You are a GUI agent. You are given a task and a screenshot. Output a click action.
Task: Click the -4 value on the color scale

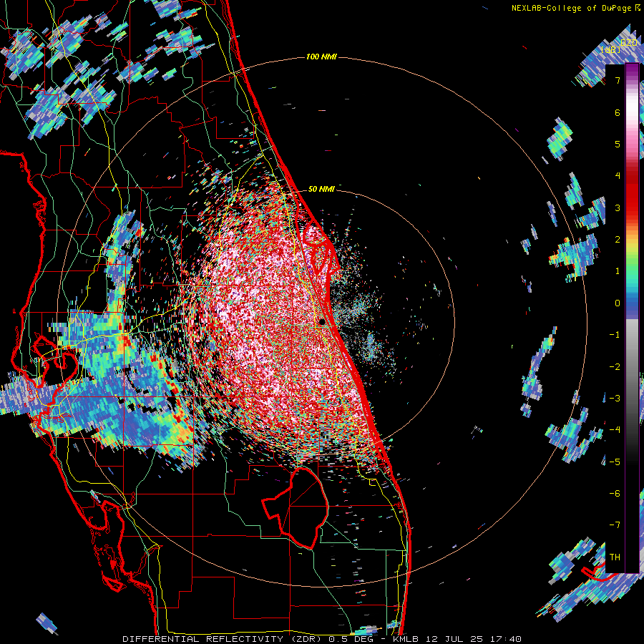615,429
